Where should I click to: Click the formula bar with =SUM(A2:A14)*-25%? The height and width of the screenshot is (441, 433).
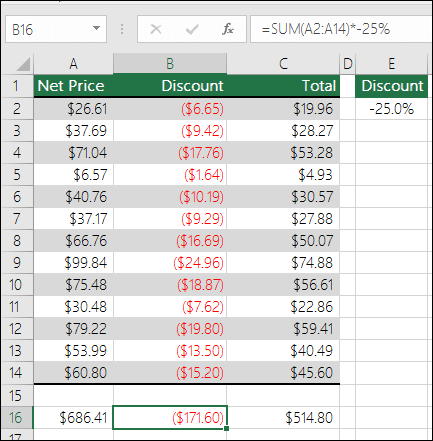coord(341,29)
